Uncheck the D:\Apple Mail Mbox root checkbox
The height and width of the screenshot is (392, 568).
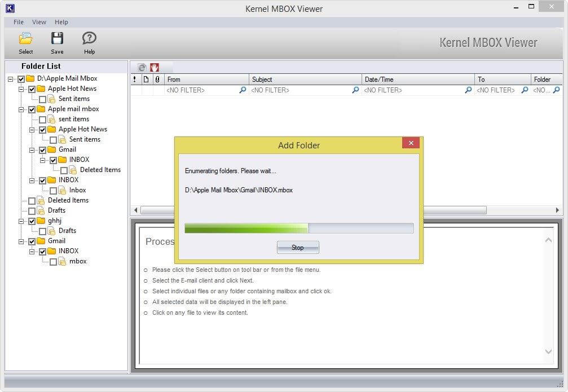tap(21, 79)
